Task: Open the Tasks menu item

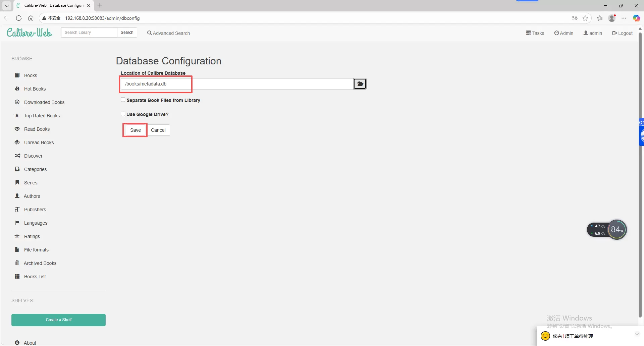Action: pos(535,33)
